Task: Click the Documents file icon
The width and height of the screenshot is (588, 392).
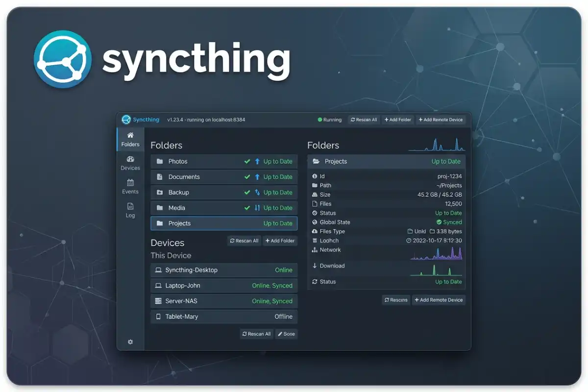Action: (160, 177)
